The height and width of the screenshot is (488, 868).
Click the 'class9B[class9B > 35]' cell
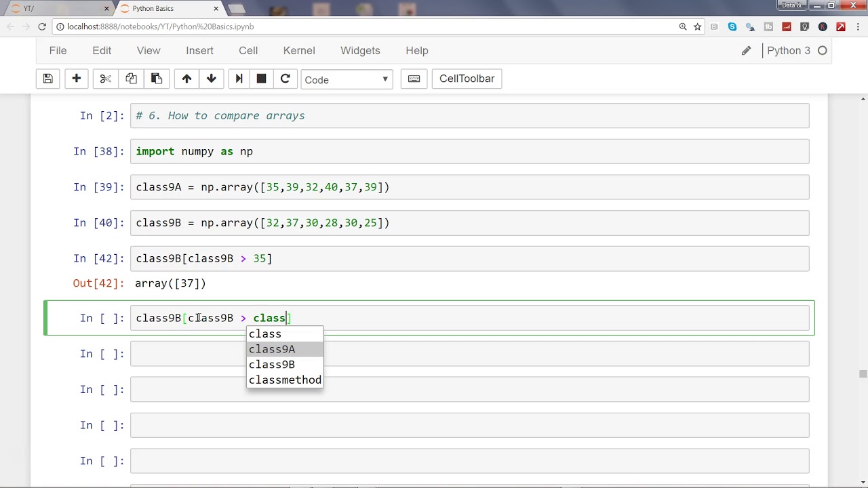point(469,258)
